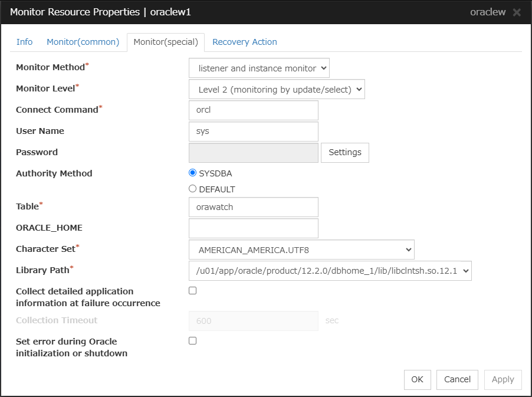532x397 pixels.
Task: Open the Monitor Level dropdown
Action: [x=277, y=90]
